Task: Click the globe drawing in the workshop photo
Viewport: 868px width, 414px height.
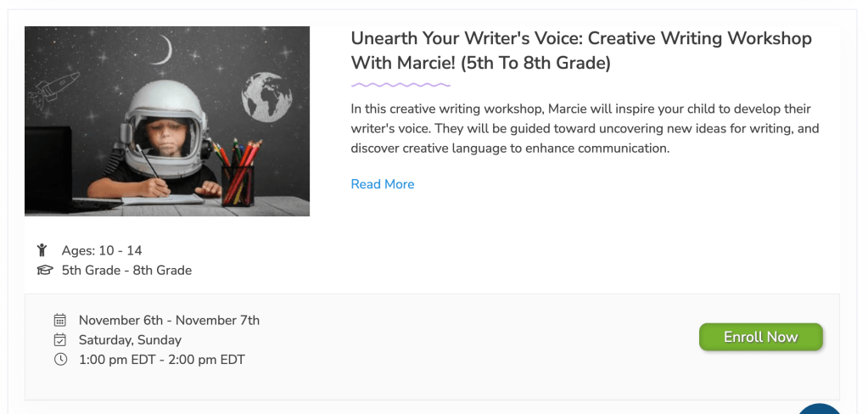Action: [266, 95]
